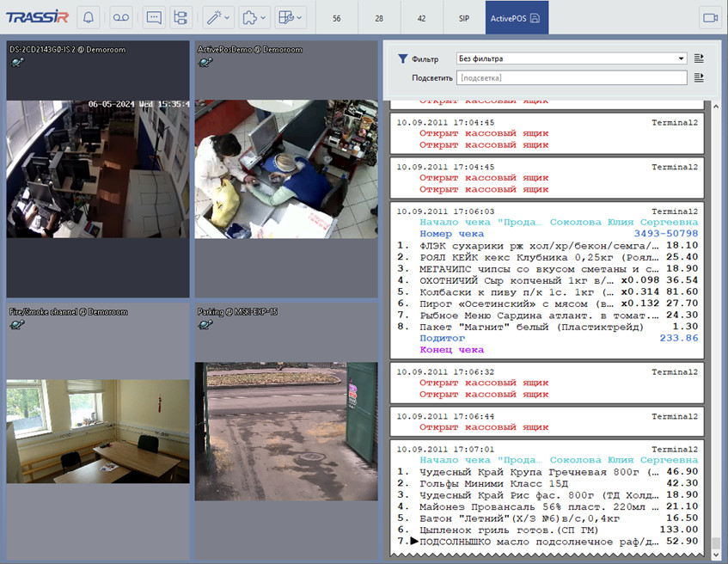Click the funnel filter icon
This screenshot has height=564, width=728.
tap(402, 59)
